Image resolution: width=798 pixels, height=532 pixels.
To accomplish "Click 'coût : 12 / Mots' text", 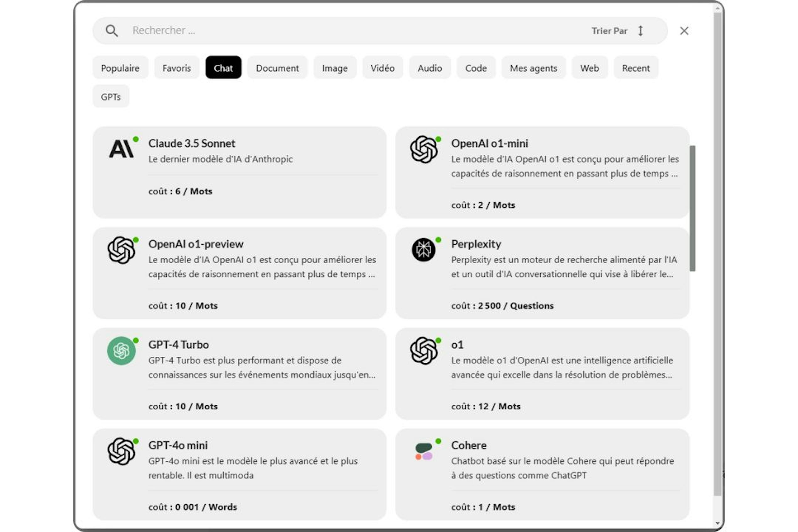I will 485,406.
